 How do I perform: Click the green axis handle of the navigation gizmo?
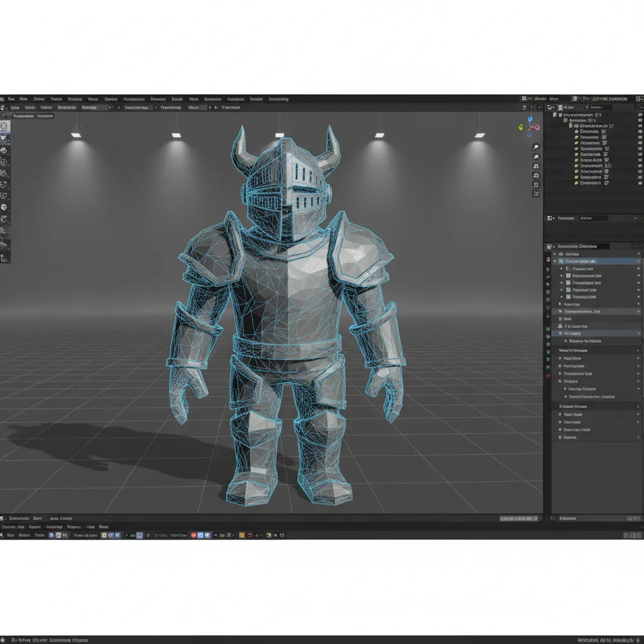coord(521,128)
